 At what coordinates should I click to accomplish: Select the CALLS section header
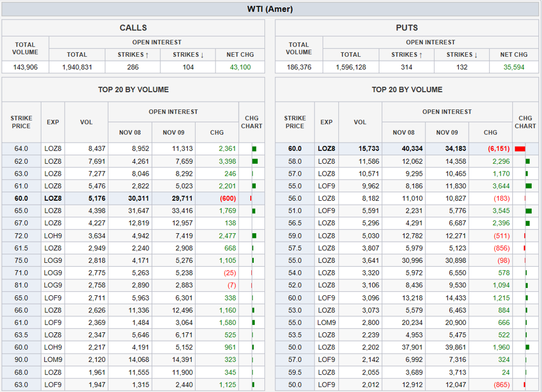click(133, 28)
